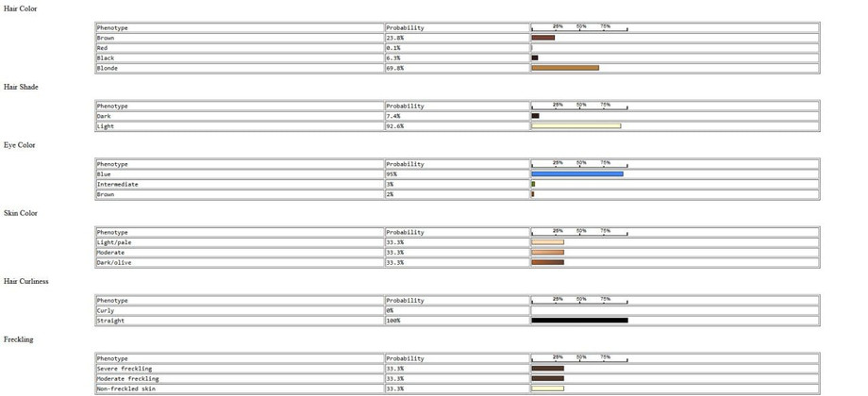Image resolution: width=868 pixels, height=396 pixels.
Task: Click the Non-freckled skin probability bar
Action: pyautogui.click(x=547, y=388)
